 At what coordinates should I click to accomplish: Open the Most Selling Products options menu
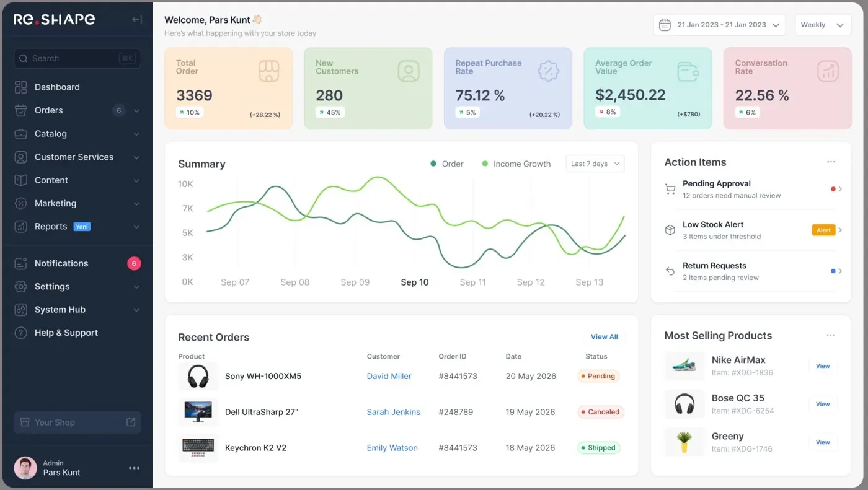coord(831,335)
